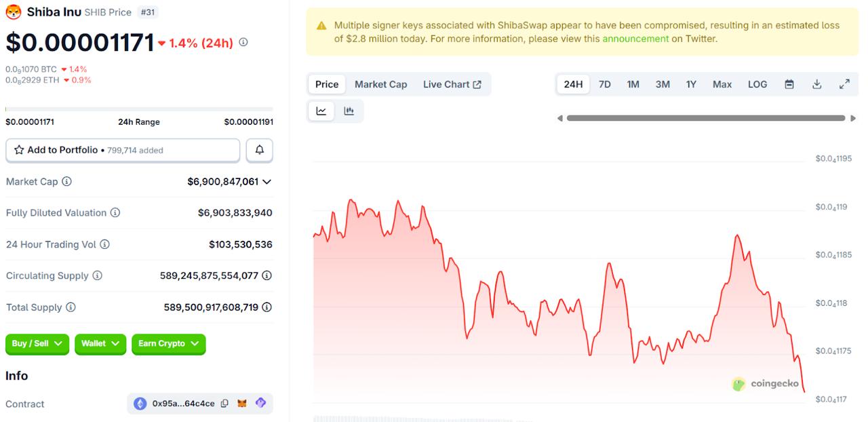Click the chart horizontal range slider
Screen dimensions: 868x422
click(707, 118)
